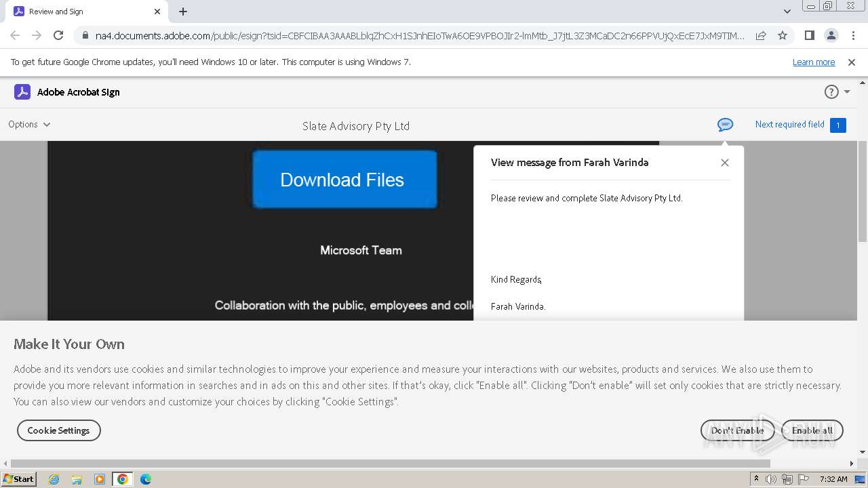Choose Enable all cookies
The height and width of the screenshot is (488, 868).
pos(812,430)
